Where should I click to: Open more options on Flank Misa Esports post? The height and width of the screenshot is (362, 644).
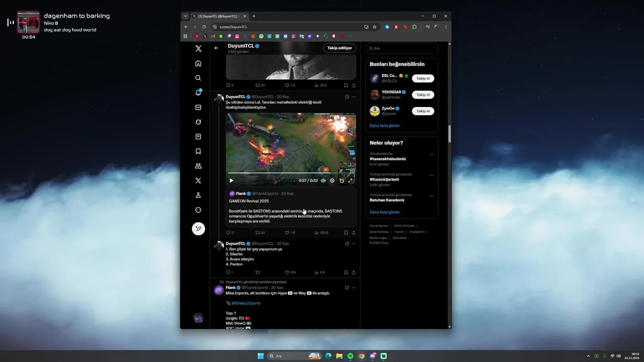point(354,288)
